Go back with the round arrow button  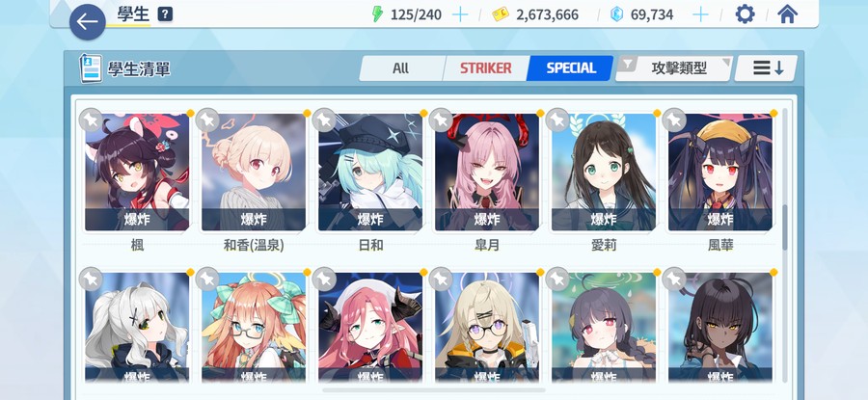88,22
